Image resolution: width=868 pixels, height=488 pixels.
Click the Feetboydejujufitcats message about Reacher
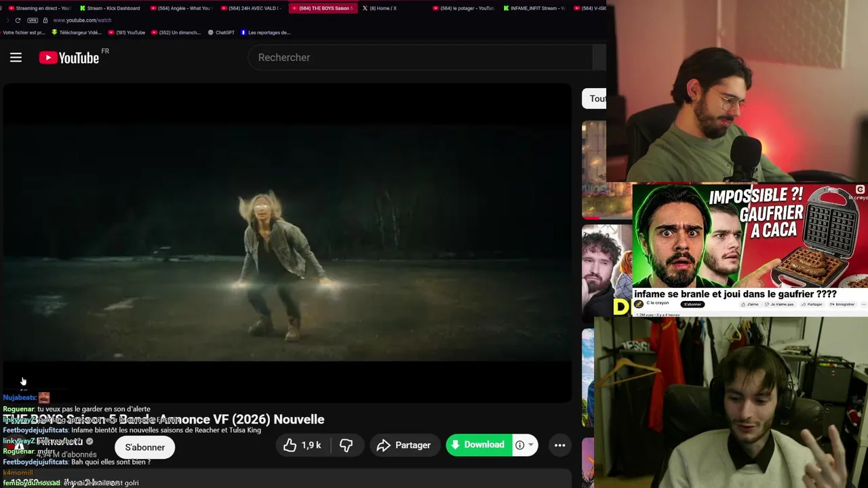(132, 430)
